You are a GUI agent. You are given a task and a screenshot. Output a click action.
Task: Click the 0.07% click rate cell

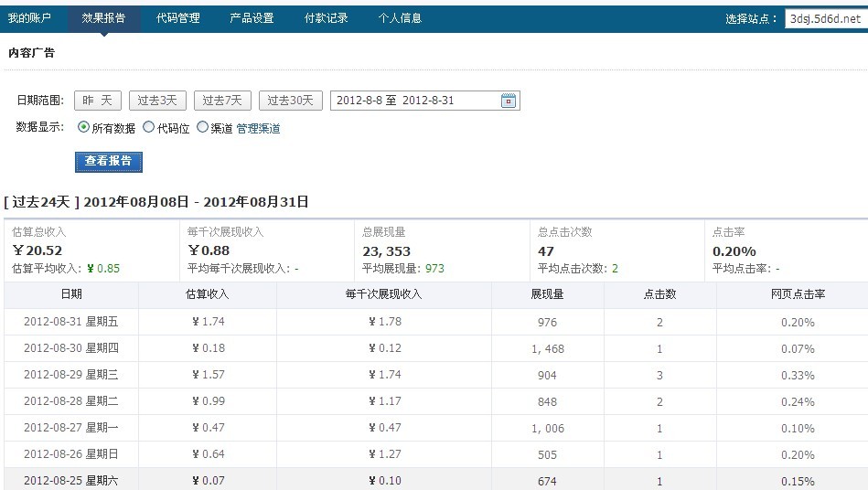click(798, 349)
